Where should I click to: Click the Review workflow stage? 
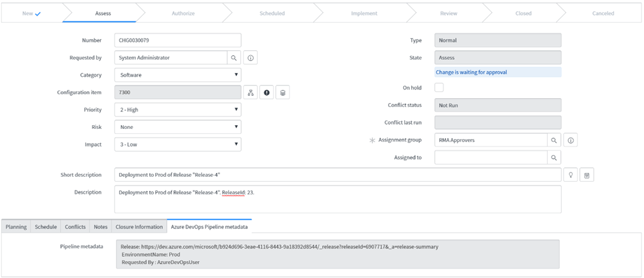click(448, 13)
